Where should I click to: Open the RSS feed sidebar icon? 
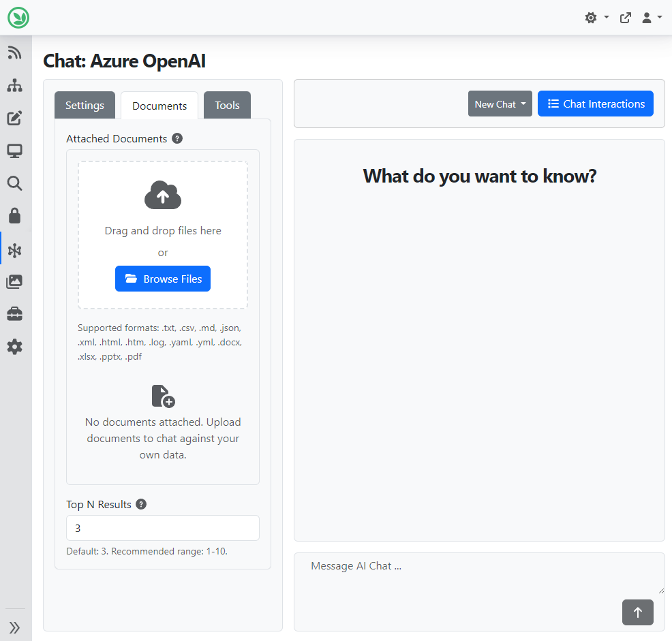(14, 52)
